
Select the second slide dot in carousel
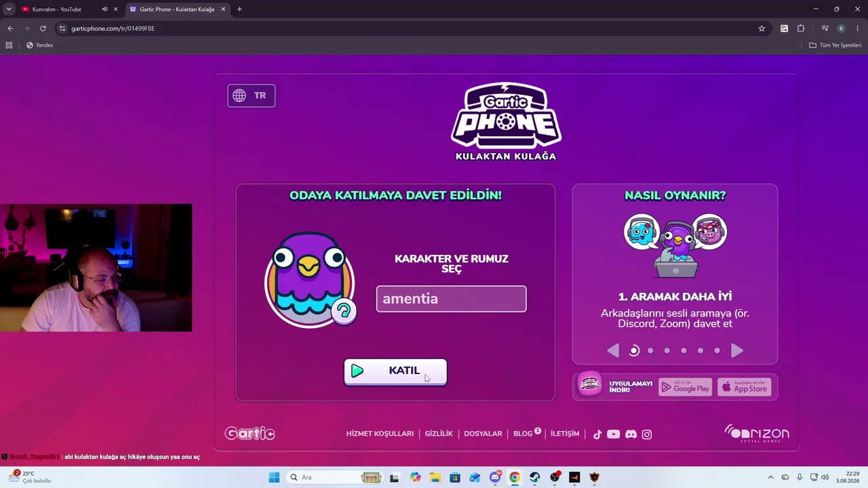[651, 350]
